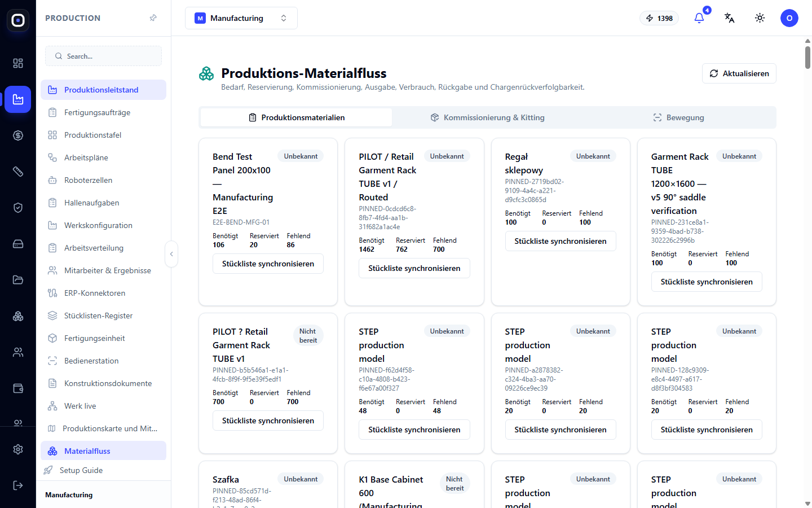Select Produktionsmaterialien tab
Image resolution: width=812 pixels, height=508 pixels.
(x=297, y=117)
